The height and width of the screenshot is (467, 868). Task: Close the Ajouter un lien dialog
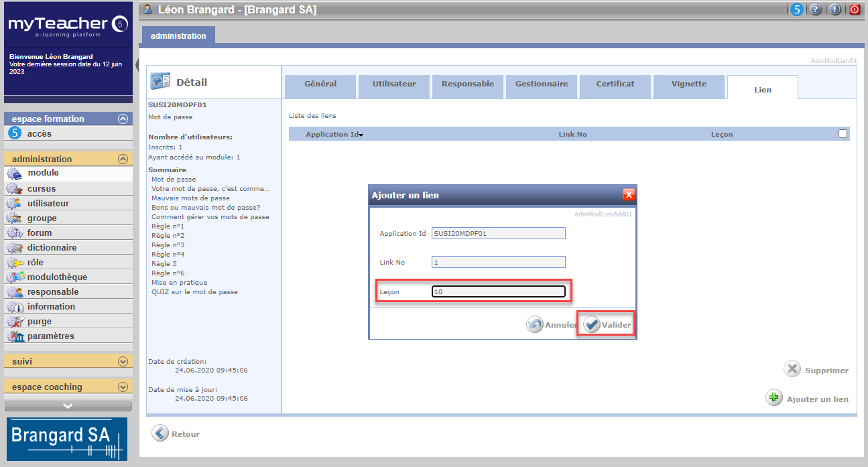pos(629,195)
